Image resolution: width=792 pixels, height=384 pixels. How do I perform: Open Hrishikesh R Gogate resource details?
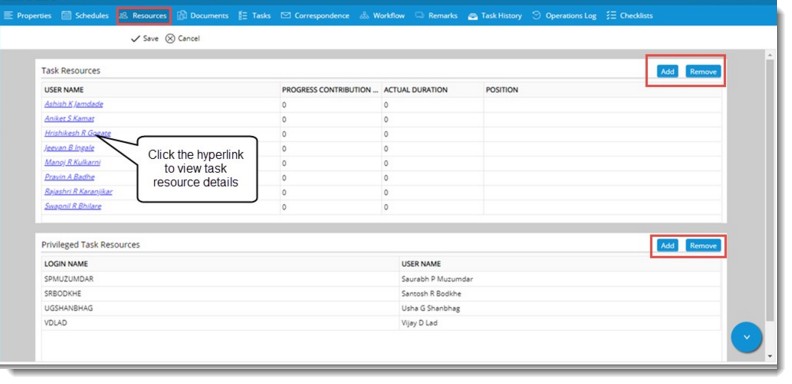coord(77,133)
